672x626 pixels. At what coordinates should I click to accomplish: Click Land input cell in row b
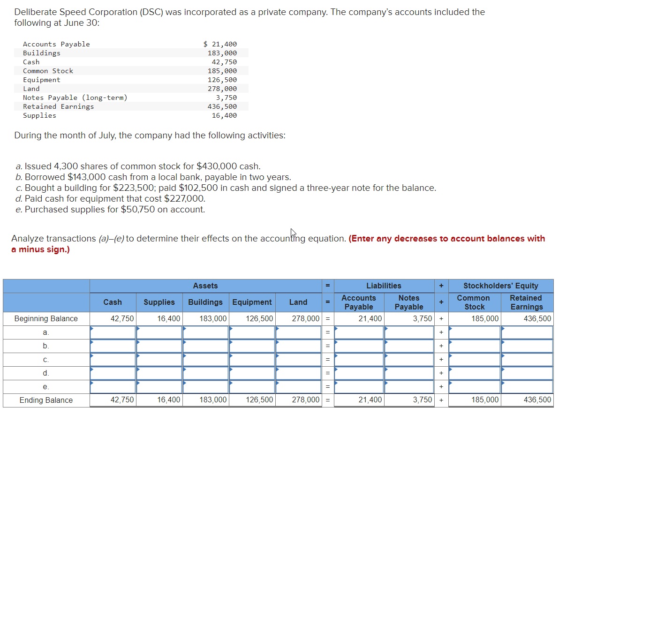click(298, 346)
